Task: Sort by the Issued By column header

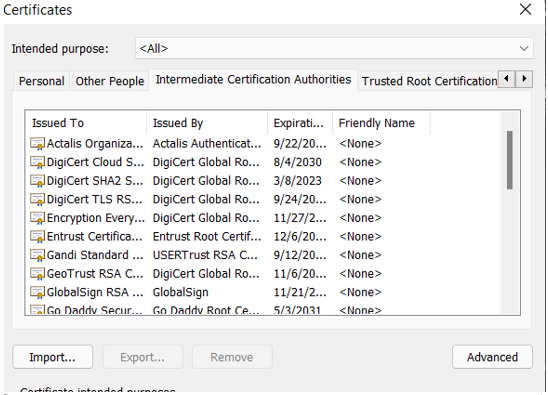Action: [207, 123]
